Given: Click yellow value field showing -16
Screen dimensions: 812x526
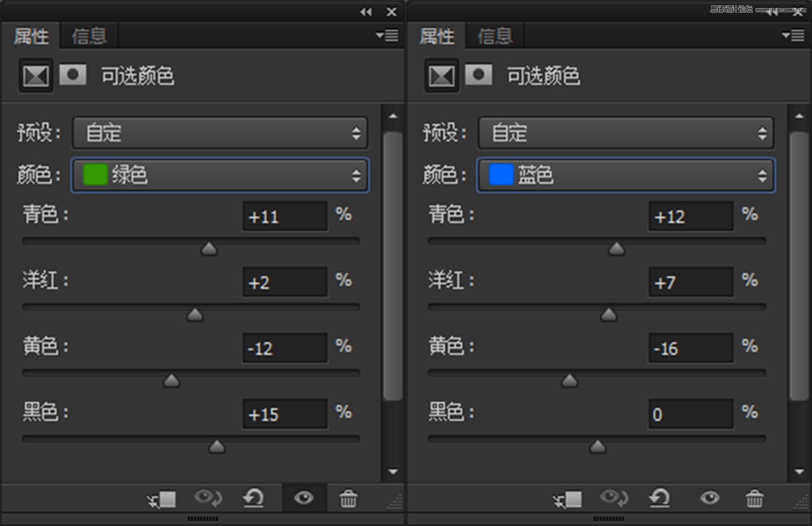Looking at the screenshot, I should (691, 348).
